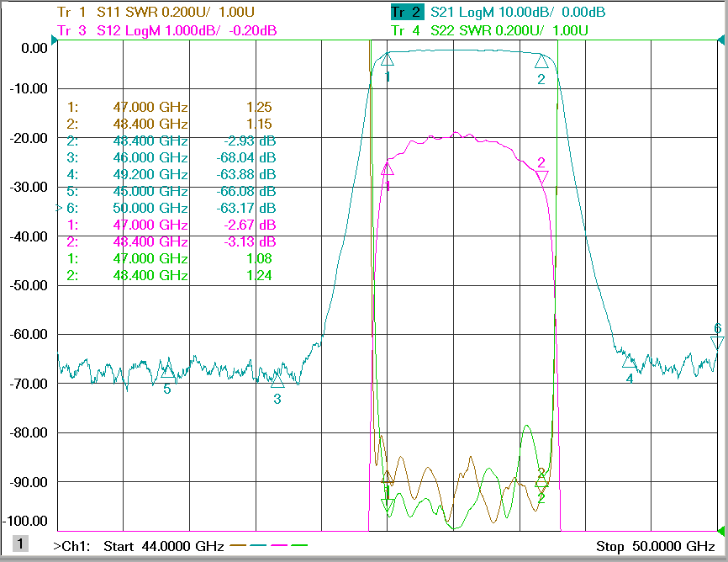
Task: Click the Stop 50.0000 GHz frequency field
Action: click(x=656, y=546)
